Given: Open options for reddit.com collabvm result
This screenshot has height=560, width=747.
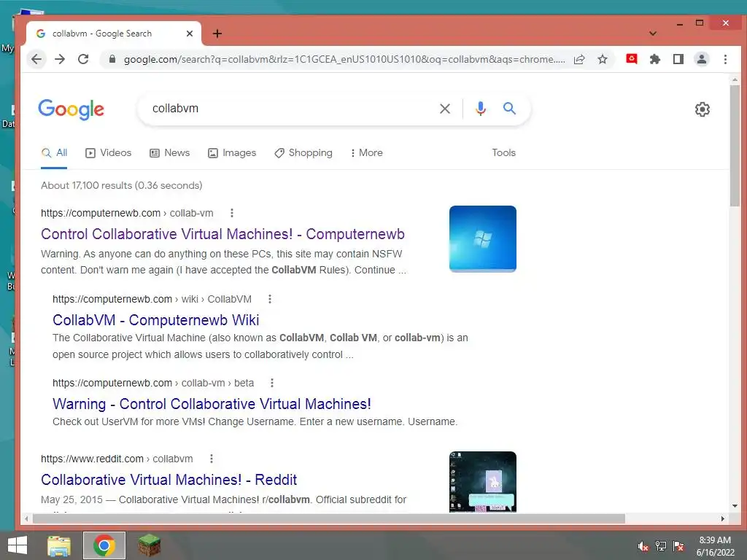Looking at the screenshot, I should (211, 459).
